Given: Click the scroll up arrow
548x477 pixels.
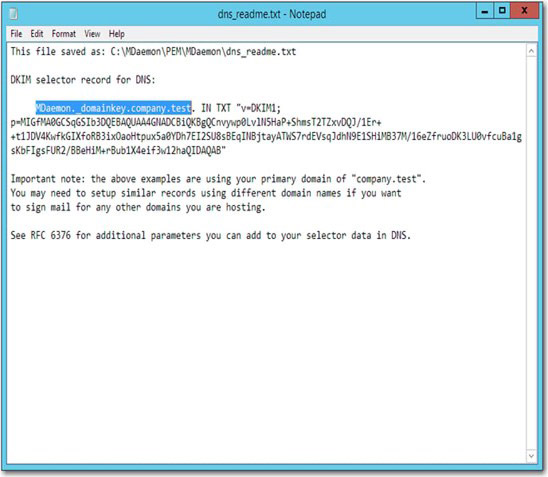Looking at the screenshot, I should pyautogui.click(x=531, y=51).
